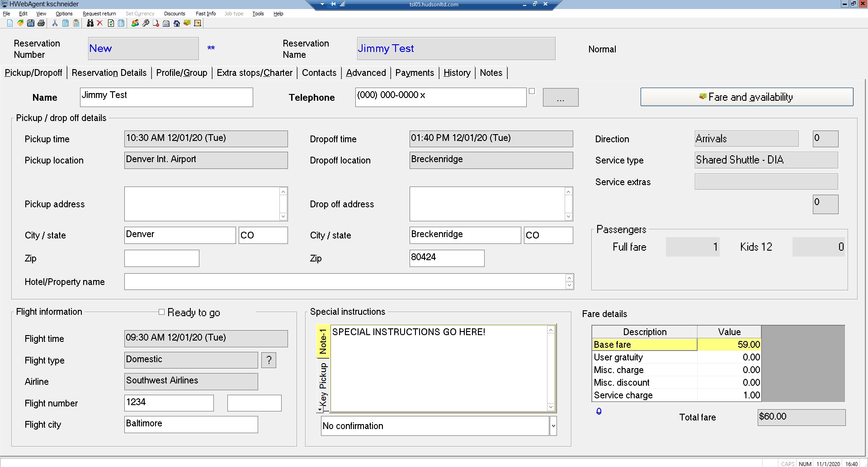Click the blue house home icon

click(177, 23)
